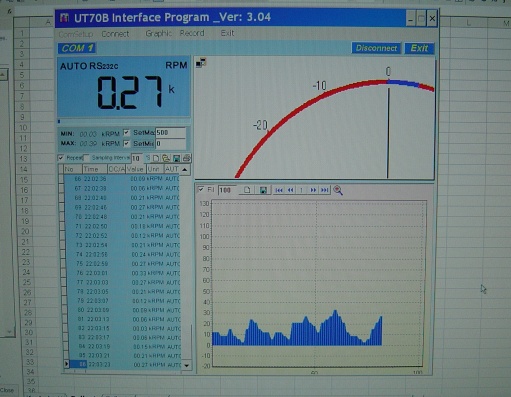Print the record list using the printer icon
Viewport: 511px width, 397px height.
[x=187, y=158]
